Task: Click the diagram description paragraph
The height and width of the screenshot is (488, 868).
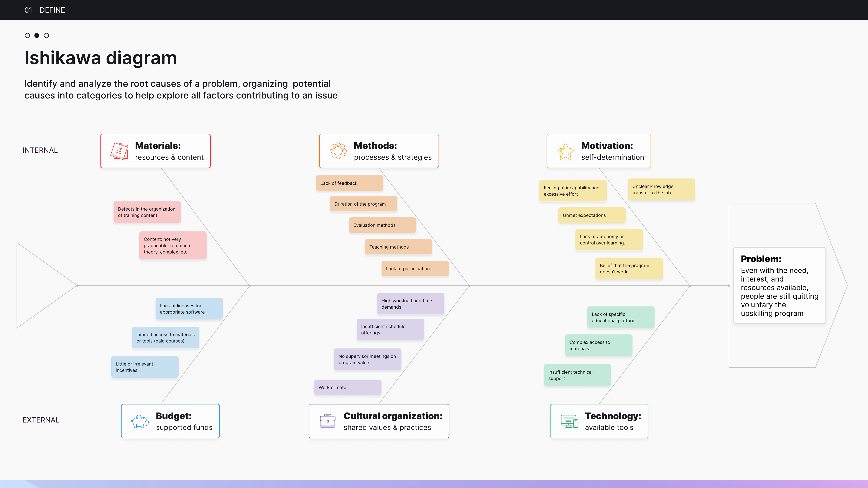Action: point(181,89)
